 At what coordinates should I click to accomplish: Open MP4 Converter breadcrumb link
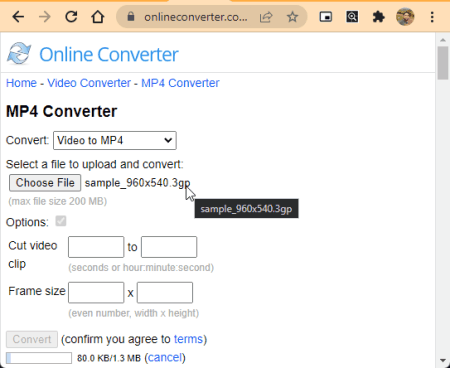pos(180,83)
